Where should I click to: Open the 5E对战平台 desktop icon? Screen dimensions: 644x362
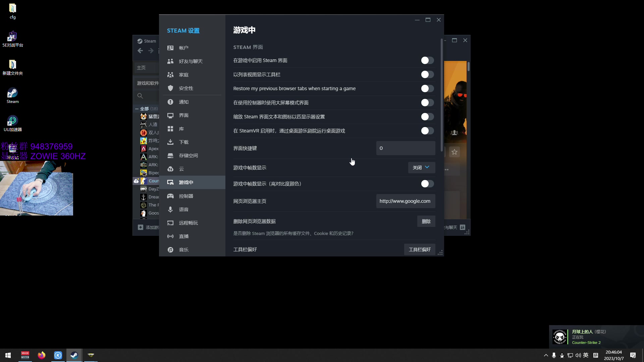[x=13, y=39]
